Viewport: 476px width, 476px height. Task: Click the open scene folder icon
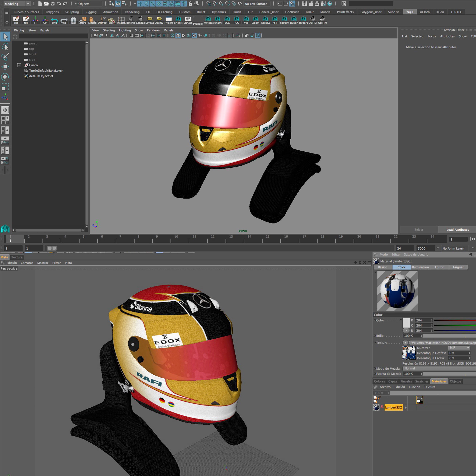(x=46, y=4)
